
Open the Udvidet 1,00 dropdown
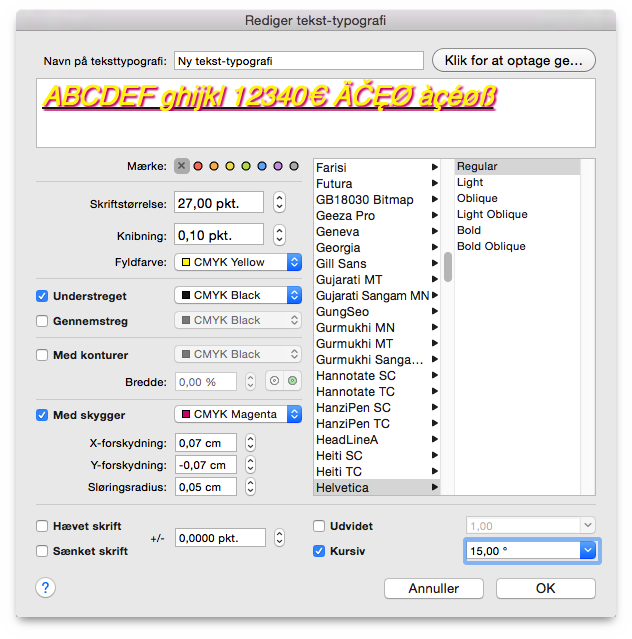point(588,525)
